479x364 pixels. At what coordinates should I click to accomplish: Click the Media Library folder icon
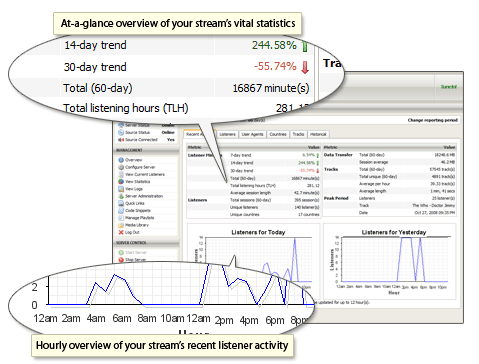pyautogui.click(x=121, y=225)
